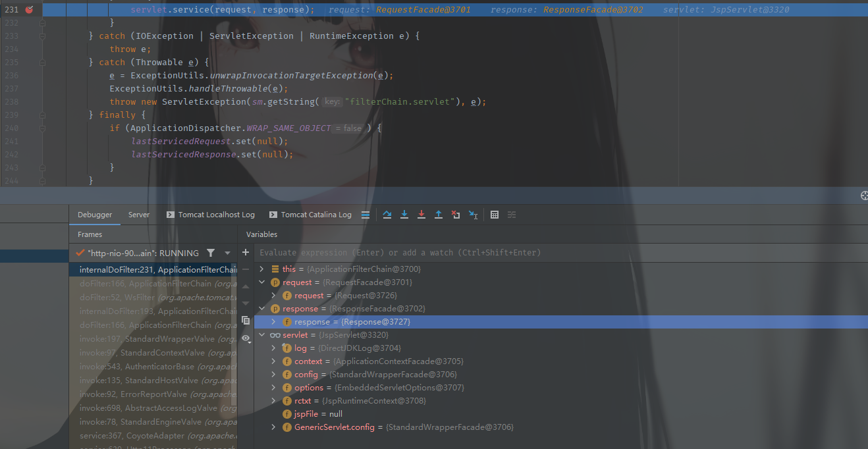Select the invoke:197, StandardWrapperValve frame
This screenshot has width=868, height=449.
pos(153,339)
